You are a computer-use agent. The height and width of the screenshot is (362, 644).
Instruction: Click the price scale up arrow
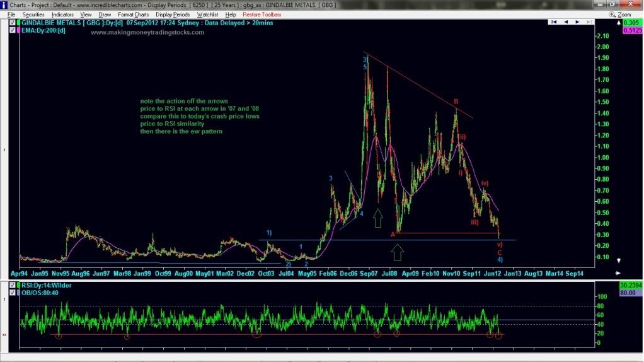coord(619,23)
